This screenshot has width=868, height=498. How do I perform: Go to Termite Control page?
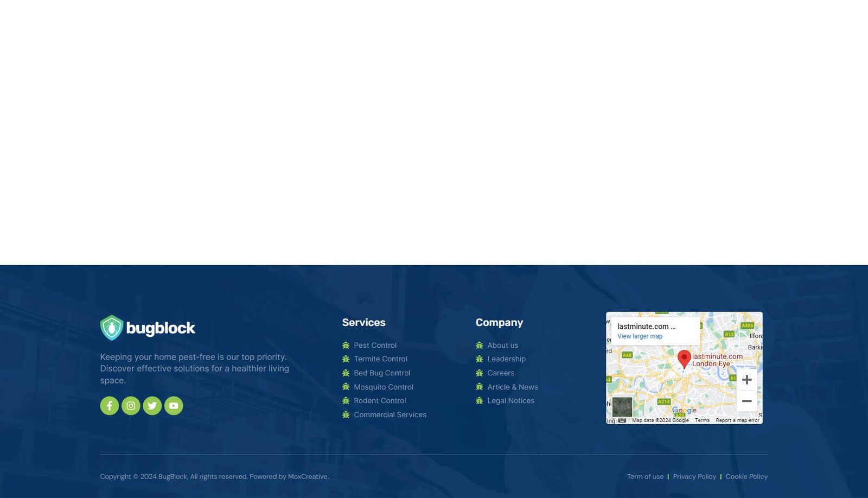tap(380, 359)
